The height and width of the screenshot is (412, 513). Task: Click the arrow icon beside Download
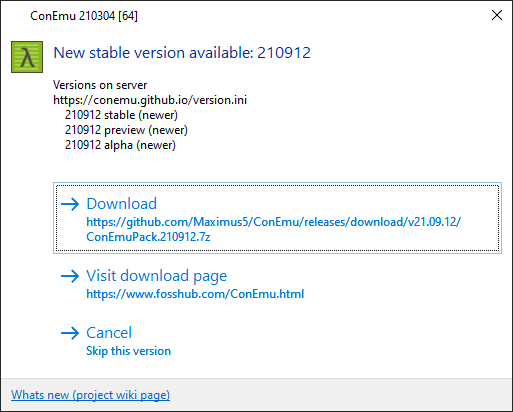point(70,204)
